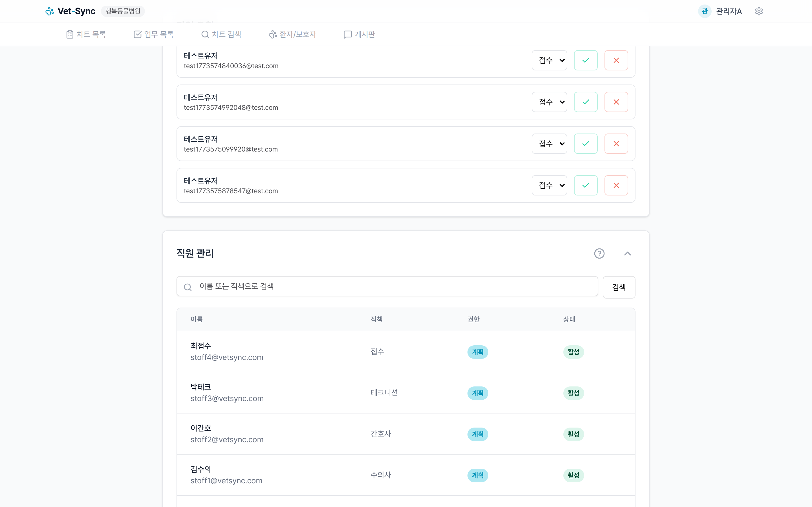812x507 pixels.
Task: Toggle 김수의's 활성 status badge
Action: tap(573, 475)
